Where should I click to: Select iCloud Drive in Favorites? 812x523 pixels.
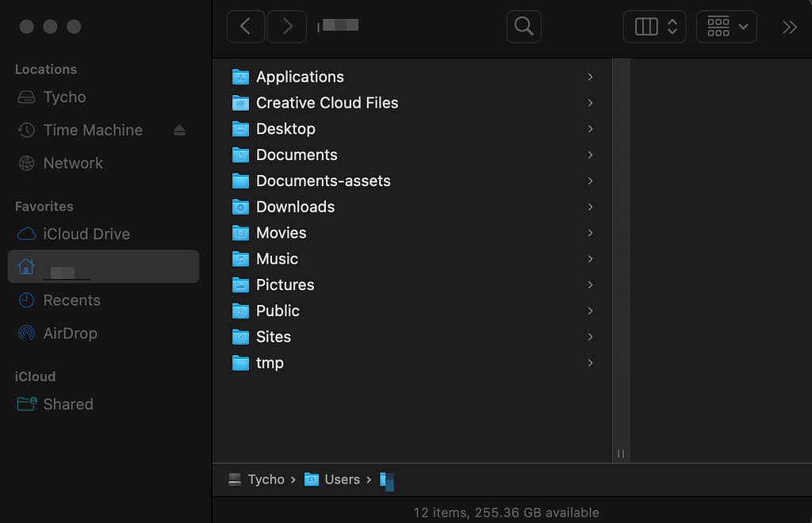click(x=86, y=235)
